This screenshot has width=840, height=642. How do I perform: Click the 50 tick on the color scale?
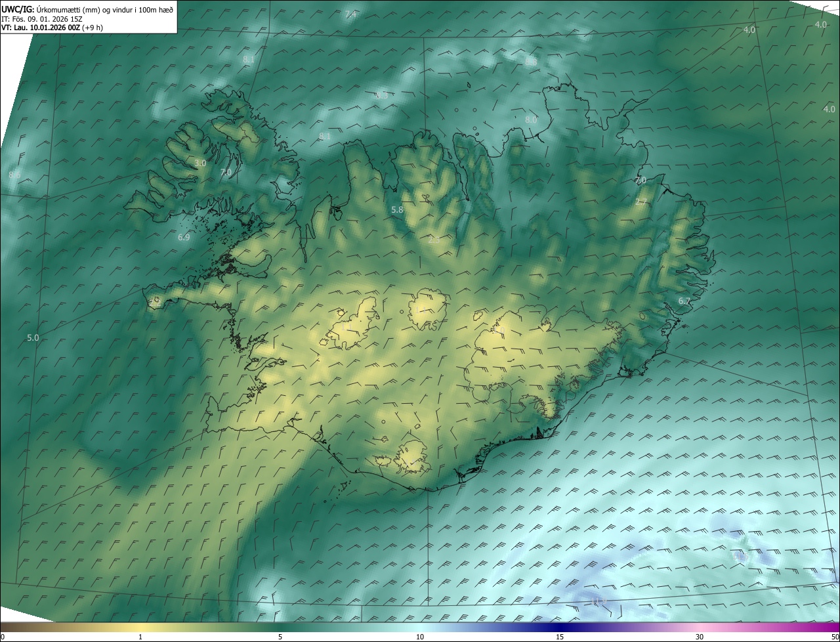(835, 637)
